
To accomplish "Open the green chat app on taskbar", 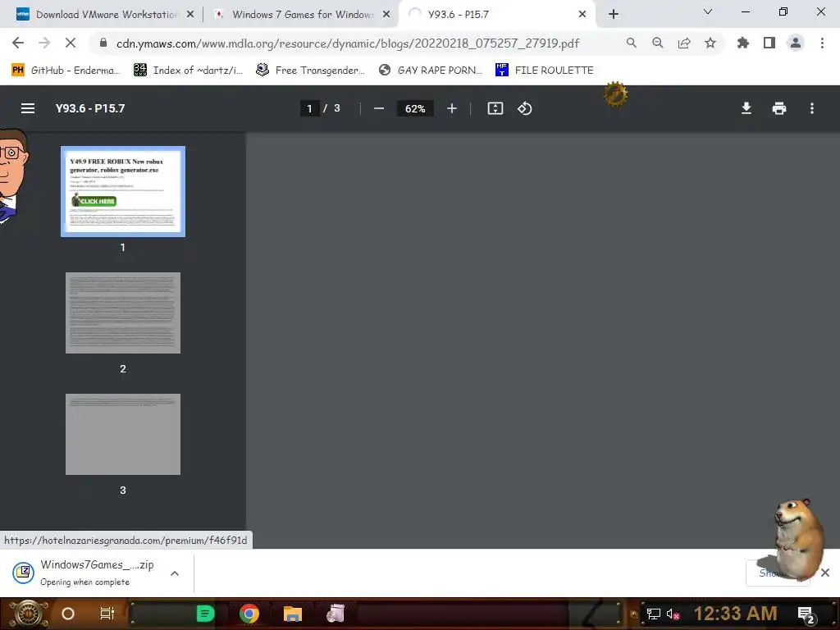I will click(205, 614).
